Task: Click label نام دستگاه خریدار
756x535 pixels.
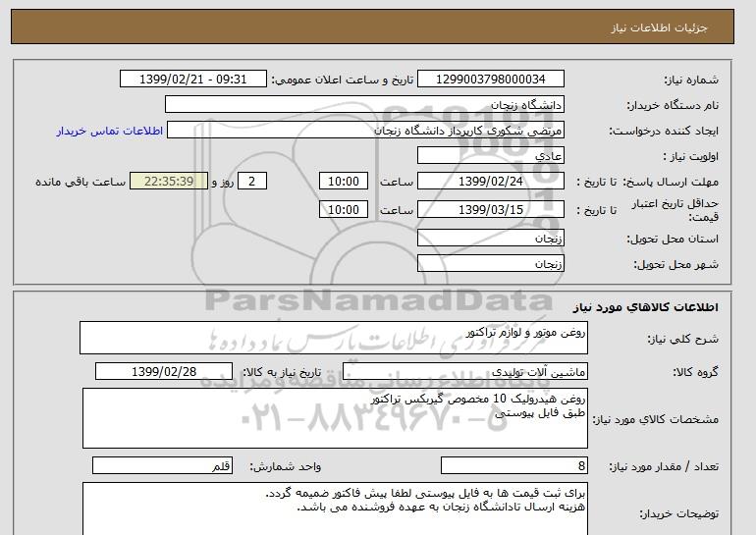Action: [x=673, y=106]
